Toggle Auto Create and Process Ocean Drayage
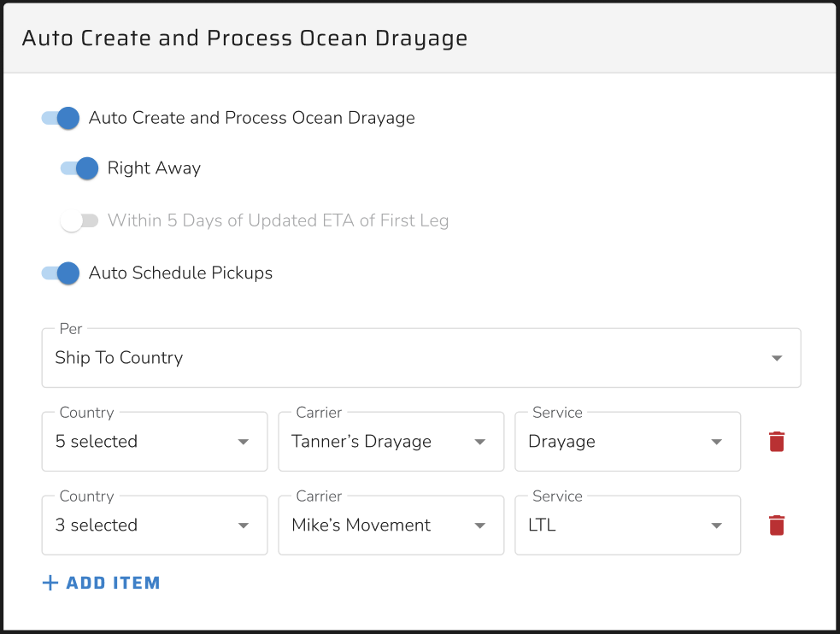 [x=62, y=118]
